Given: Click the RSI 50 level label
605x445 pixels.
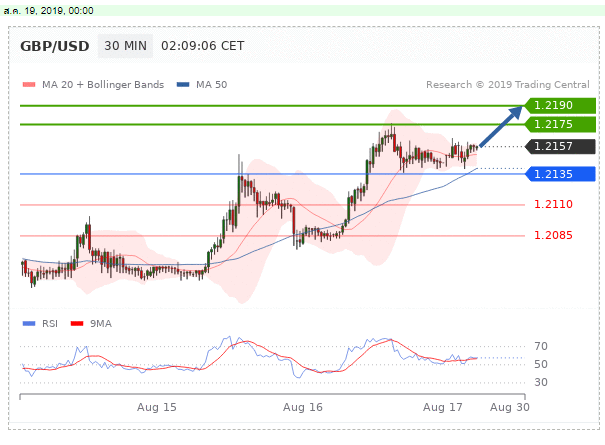Looking at the screenshot, I should pyautogui.click(x=541, y=364).
